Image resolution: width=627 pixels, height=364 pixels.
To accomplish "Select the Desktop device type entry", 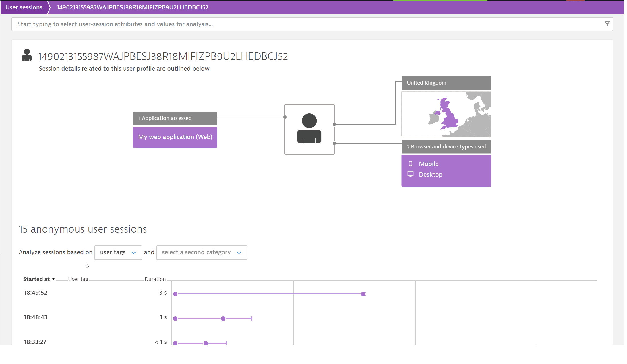I will [x=430, y=174].
